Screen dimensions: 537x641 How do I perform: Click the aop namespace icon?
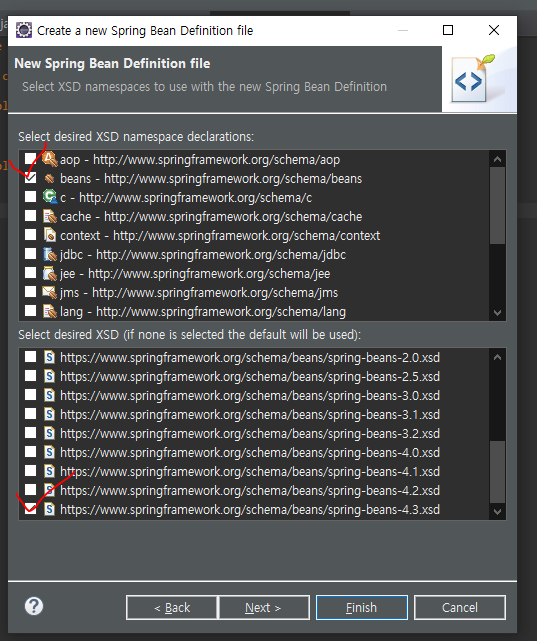(x=49, y=159)
